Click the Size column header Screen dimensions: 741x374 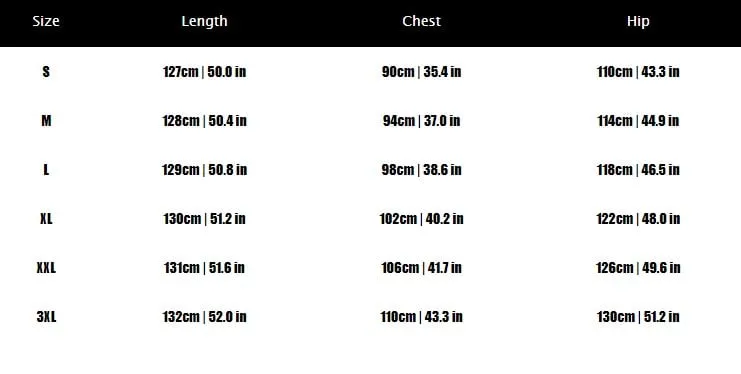point(46,21)
